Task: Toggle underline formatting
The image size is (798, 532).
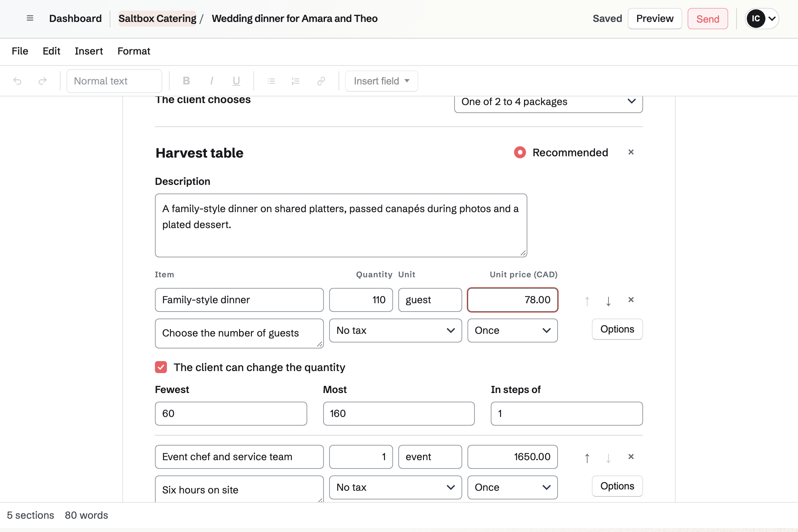Action: pos(236,81)
